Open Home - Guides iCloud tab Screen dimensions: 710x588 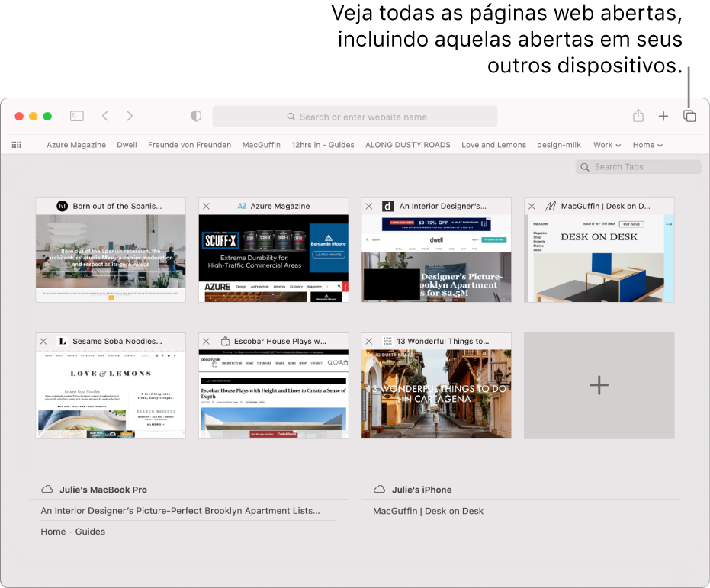(73, 532)
